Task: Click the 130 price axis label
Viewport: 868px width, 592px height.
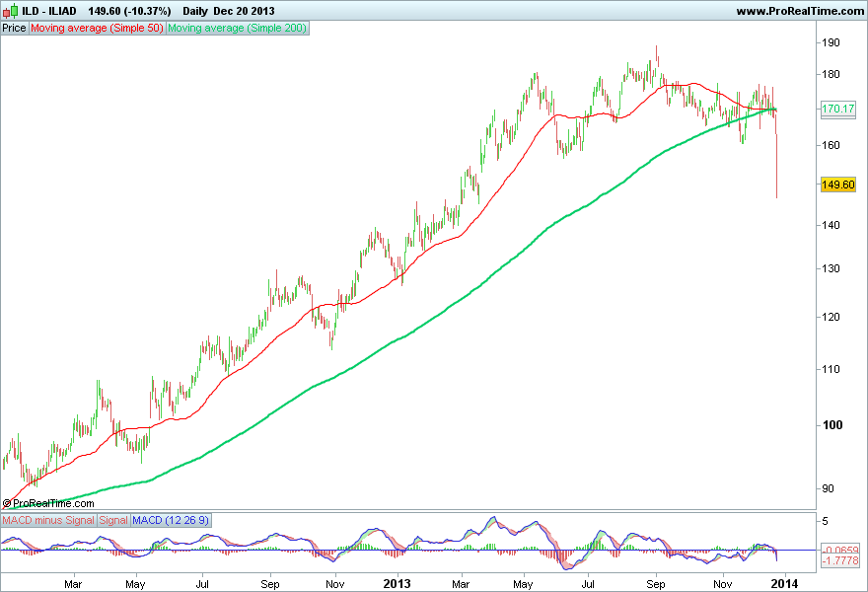Action: (831, 268)
